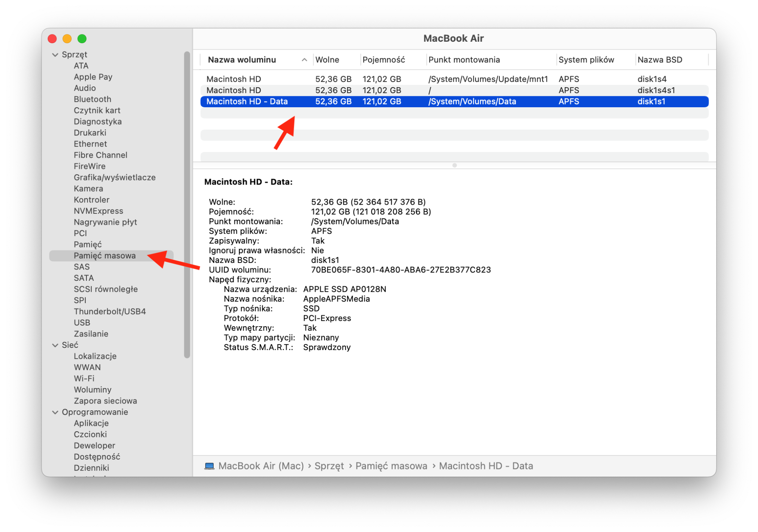Screen dimensions: 758x532
Task: Select Zapora sieciowa item
Action: [105, 401]
